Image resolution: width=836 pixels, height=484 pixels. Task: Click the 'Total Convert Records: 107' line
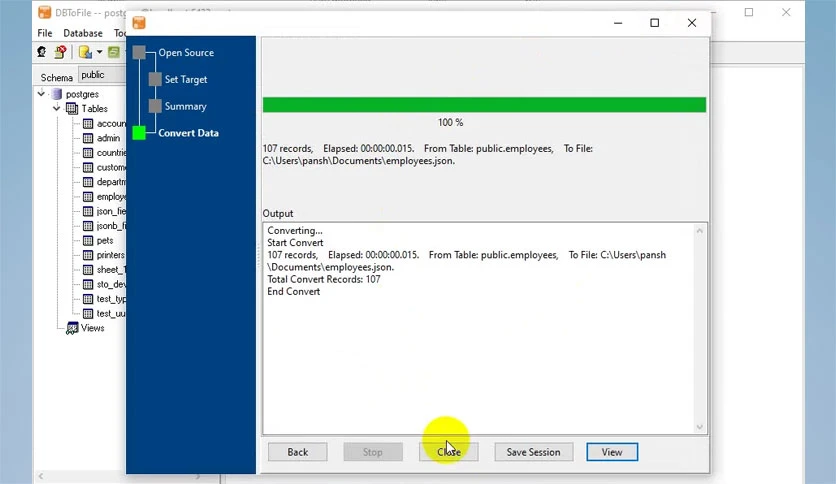click(324, 279)
